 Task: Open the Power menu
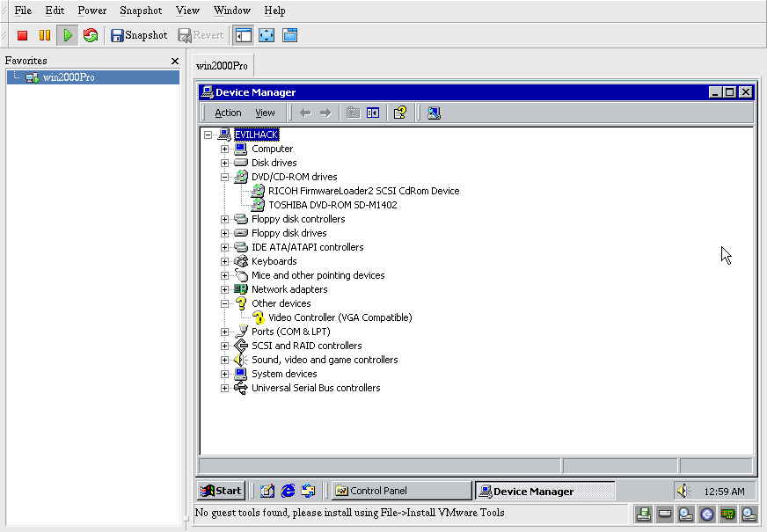(92, 11)
